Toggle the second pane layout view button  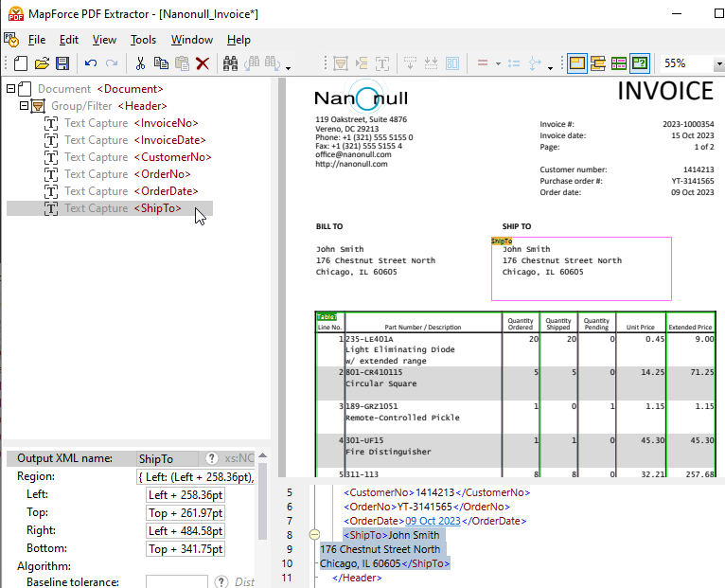coord(598,63)
